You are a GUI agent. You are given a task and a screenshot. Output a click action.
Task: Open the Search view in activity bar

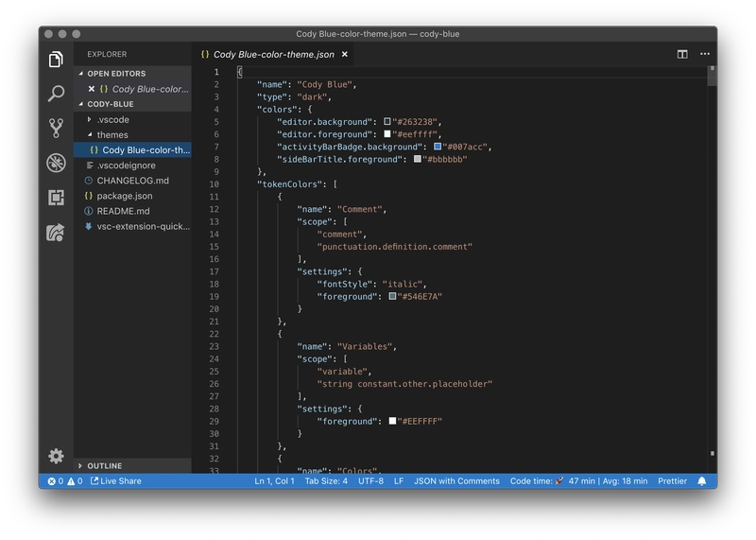tap(56, 93)
